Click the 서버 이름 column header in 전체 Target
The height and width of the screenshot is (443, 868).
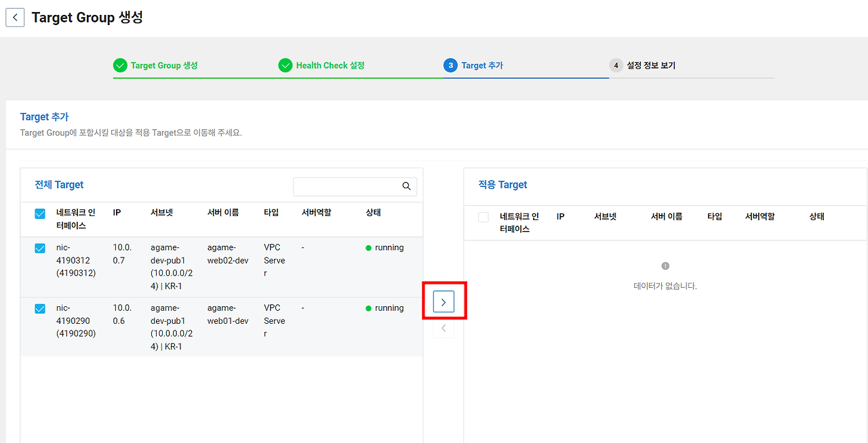tap(223, 213)
